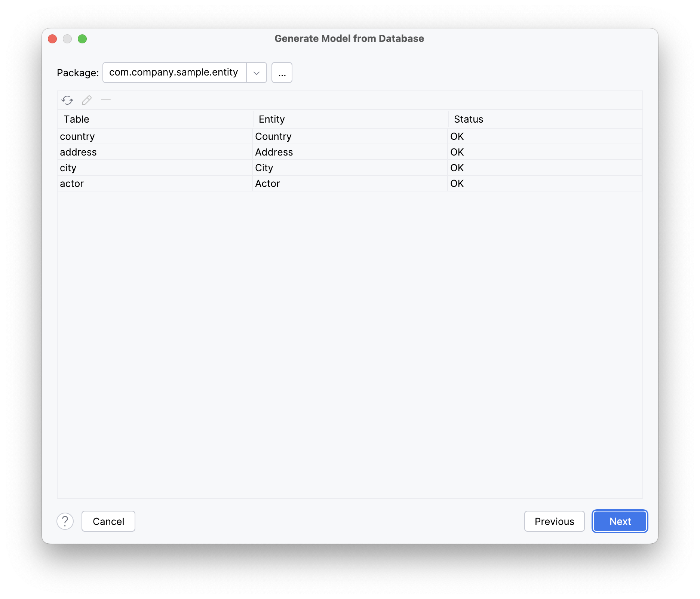The width and height of the screenshot is (700, 599).
Task: Go back with the Previous button
Action: 554,521
